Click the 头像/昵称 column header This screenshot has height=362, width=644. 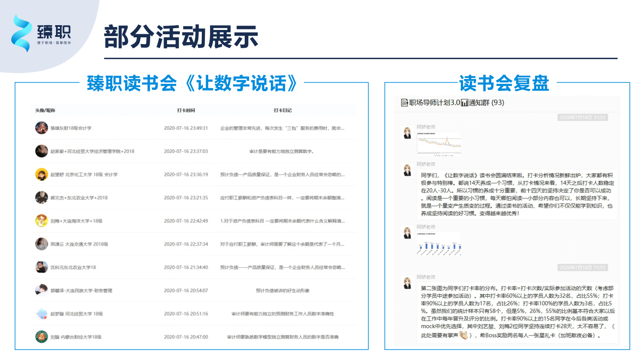pyautogui.click(x=45, y=110)
